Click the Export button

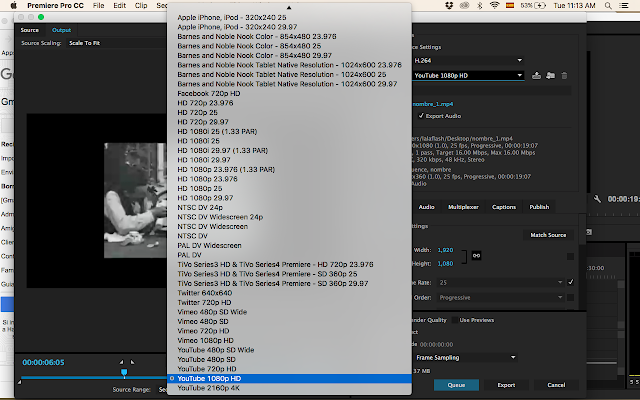tap(506, 385)
